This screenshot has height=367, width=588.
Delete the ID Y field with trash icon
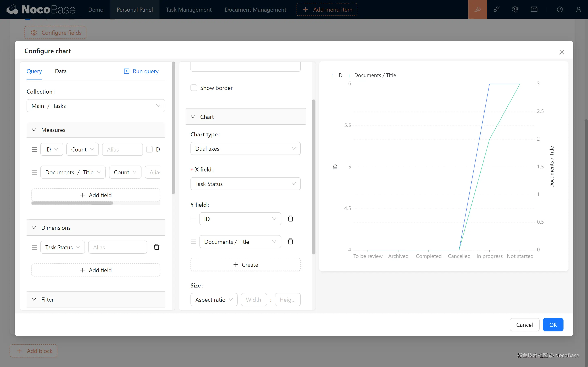(290, 219)
